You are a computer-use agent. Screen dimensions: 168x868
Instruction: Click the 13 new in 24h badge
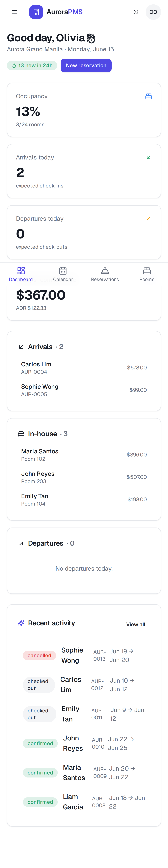click(x=32, y=65)
